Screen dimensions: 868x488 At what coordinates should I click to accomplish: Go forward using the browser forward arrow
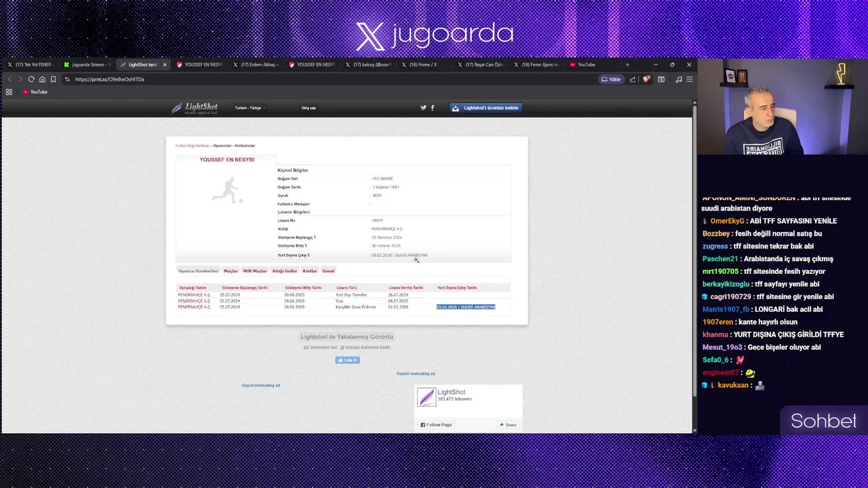pyautogui.click(x=20, y=79)
